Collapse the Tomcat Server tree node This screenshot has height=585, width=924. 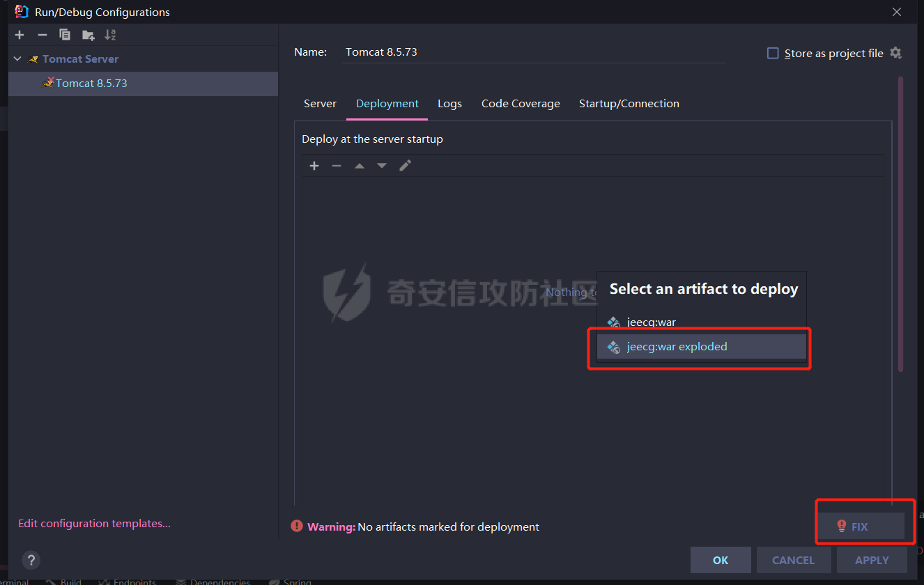17,59
